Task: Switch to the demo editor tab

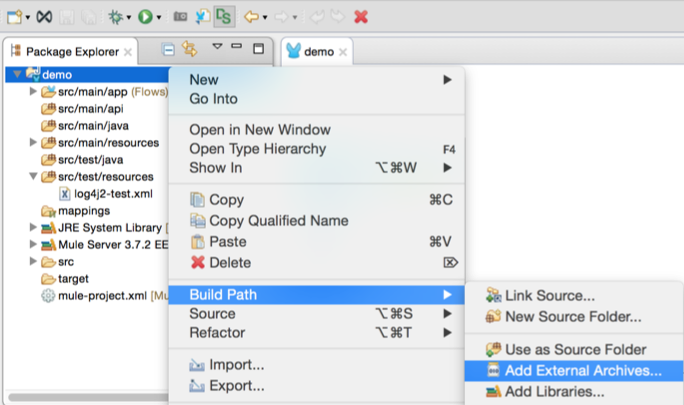Action: click(318, 51)
